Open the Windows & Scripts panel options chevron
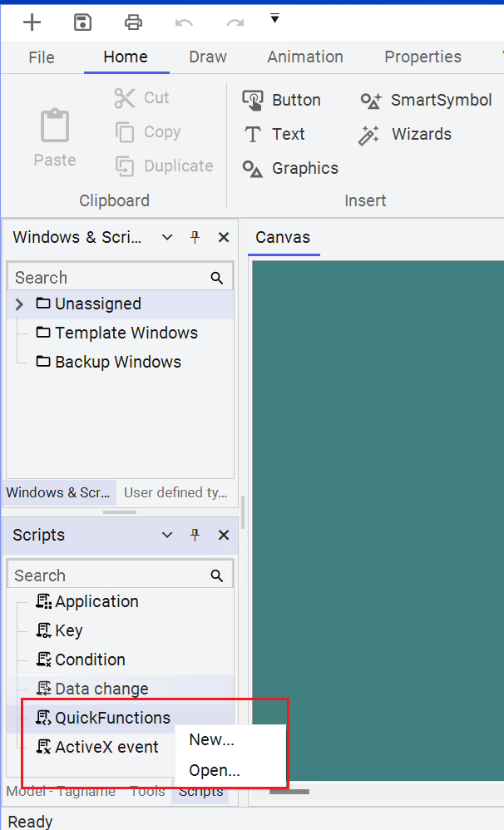 click(x=167, y=237)
